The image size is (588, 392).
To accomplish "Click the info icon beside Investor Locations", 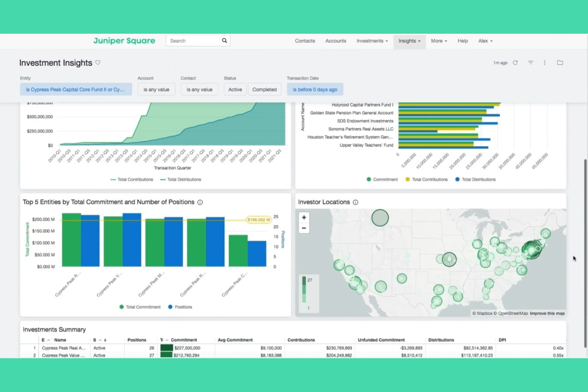I will click(x=355, y=202).
